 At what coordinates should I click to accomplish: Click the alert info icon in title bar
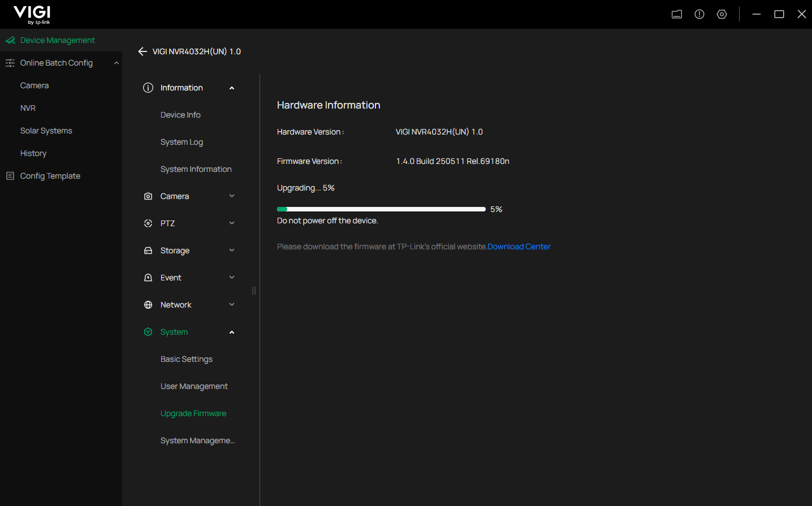click(x=699, y=14)
